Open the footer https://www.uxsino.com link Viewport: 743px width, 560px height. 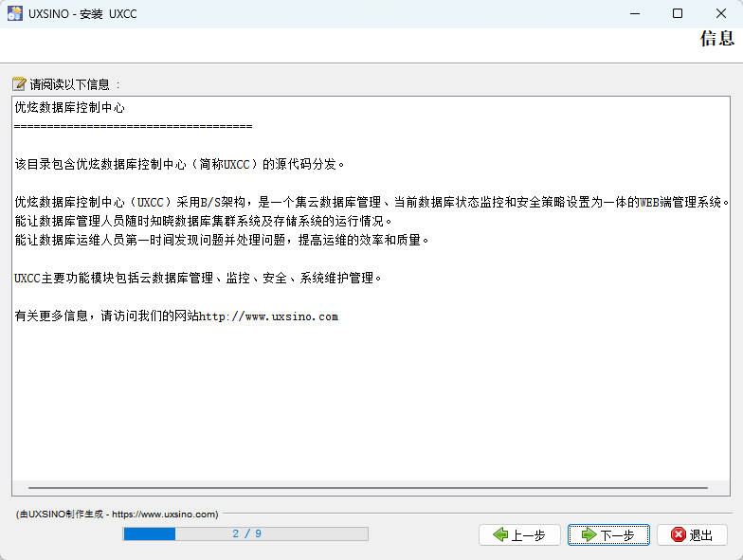point(164,515)
